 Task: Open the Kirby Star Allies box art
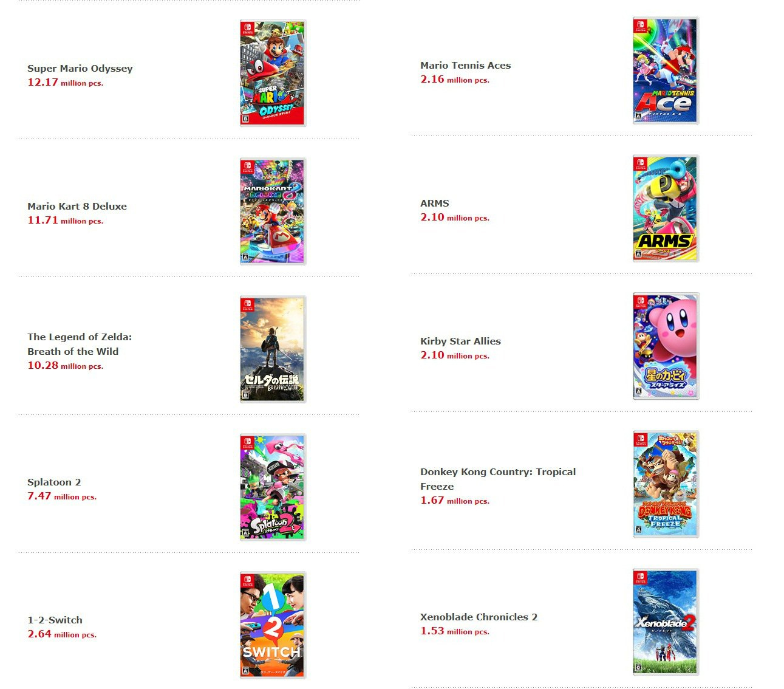pyautogui.click(x=666, y=346)
